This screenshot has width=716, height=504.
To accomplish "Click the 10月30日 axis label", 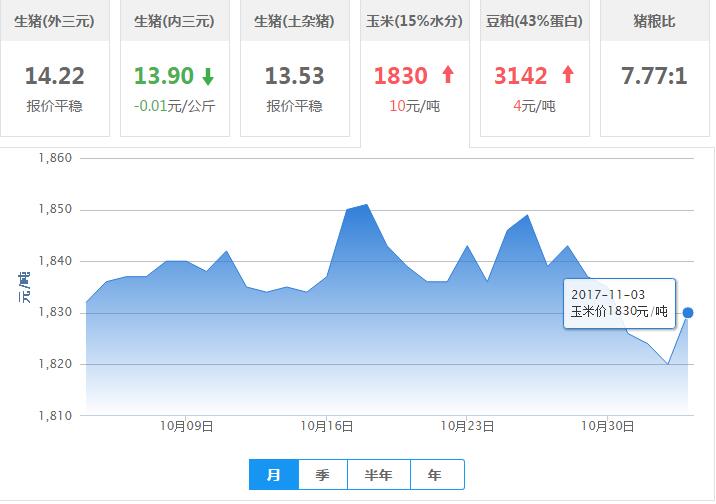I will pyautogui.click(x=607, y=426).
